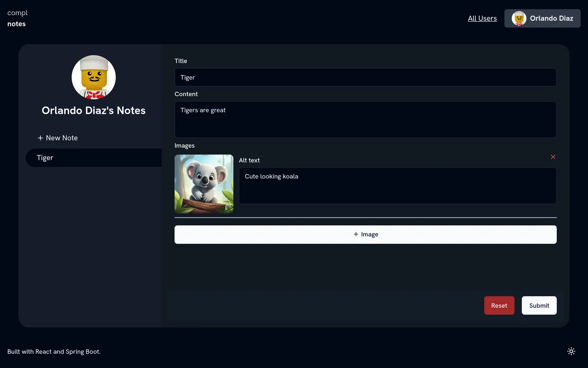
Task: Select Orlando Diaz's Notes heading
Action: (93, 110)
